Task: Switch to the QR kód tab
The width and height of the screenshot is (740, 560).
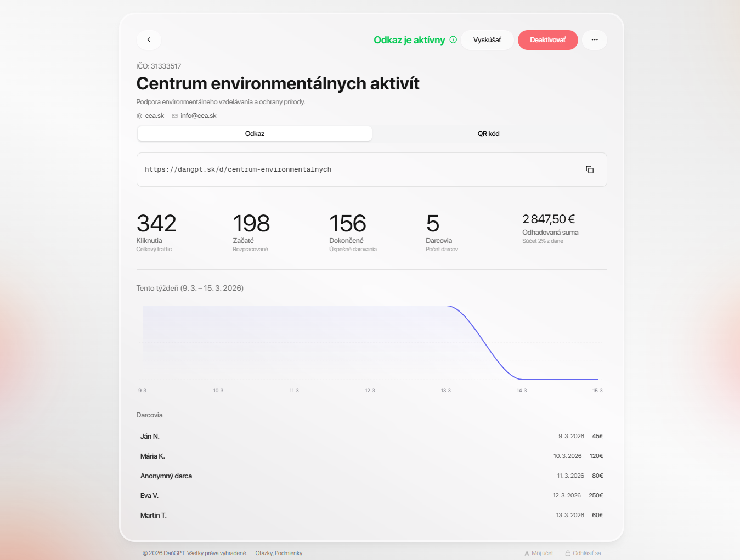Action: (488, 134)
